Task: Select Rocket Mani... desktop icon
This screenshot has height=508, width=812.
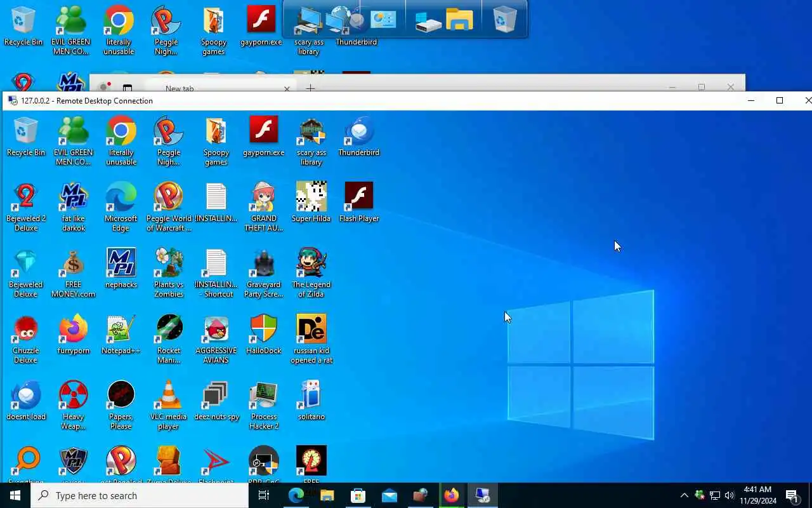Action: (169, 339)
